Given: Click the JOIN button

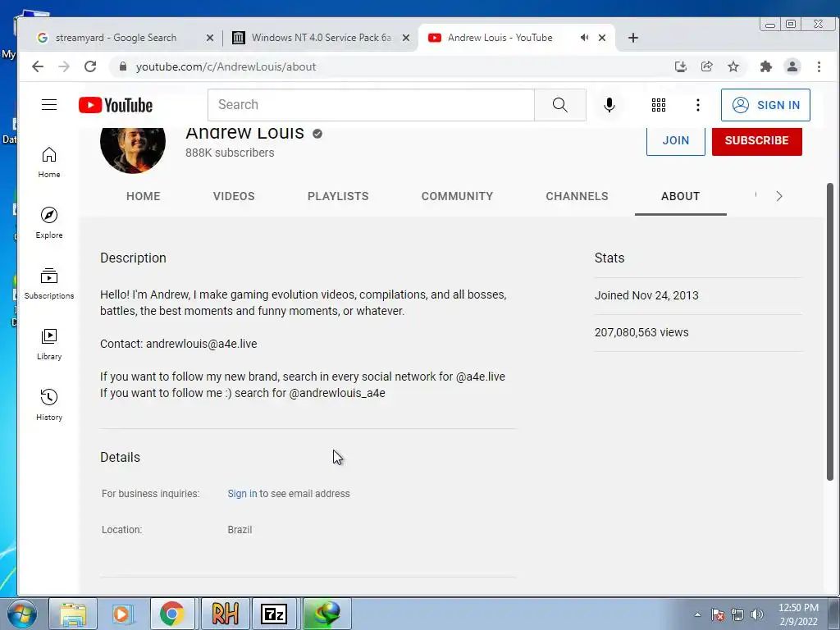Looking at the screenshot, I should 676,141.
